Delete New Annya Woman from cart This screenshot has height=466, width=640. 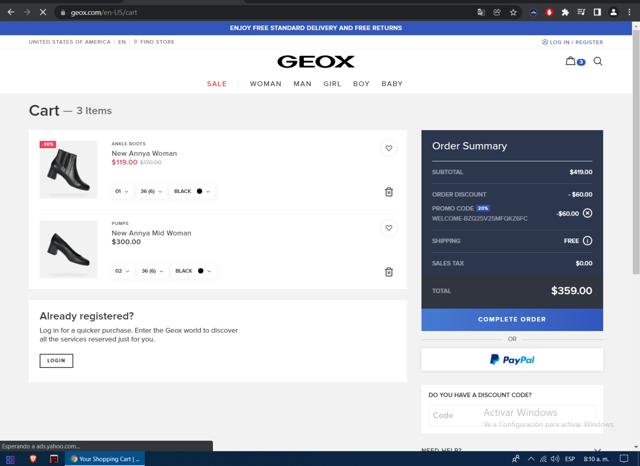click(389, 192)
